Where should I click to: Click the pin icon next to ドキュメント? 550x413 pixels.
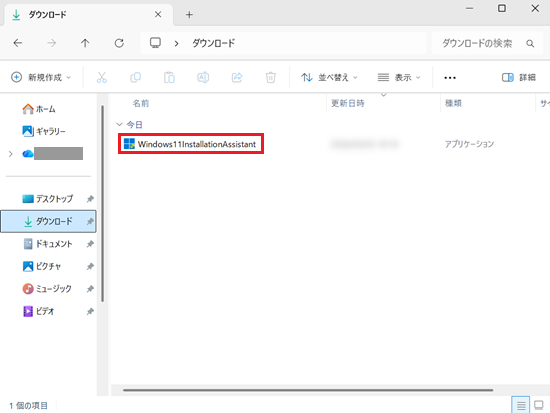pos(90,244)
